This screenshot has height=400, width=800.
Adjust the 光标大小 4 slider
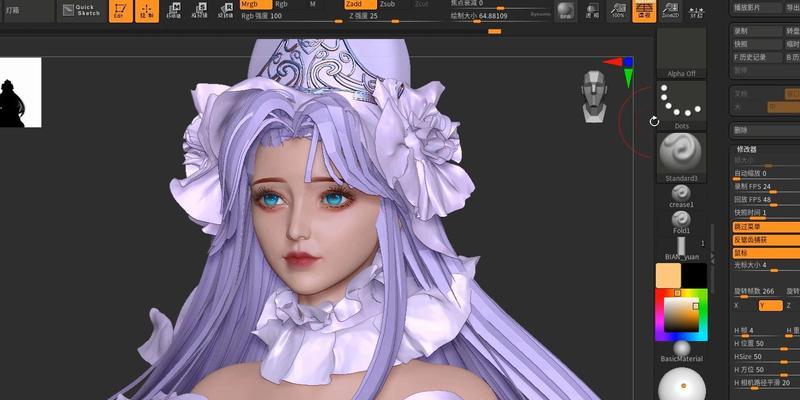click(766, 266)
